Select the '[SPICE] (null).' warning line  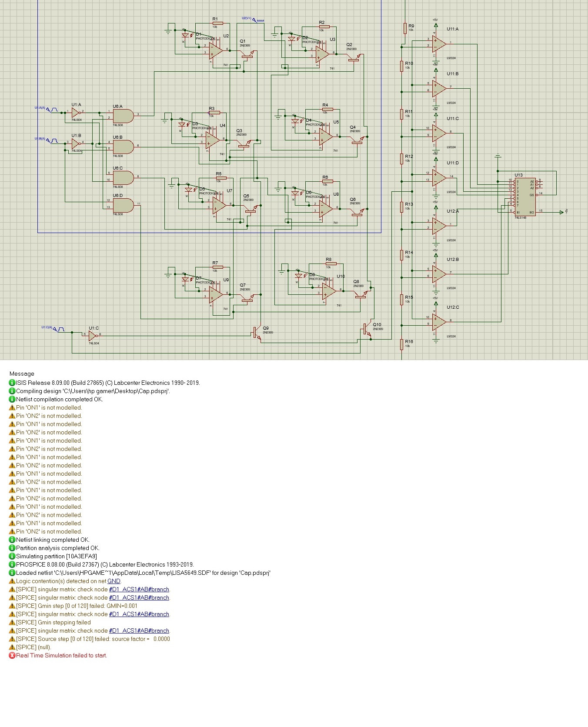(x=33, y=647)
